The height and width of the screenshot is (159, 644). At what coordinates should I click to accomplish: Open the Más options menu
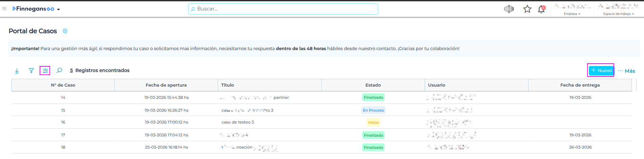point(626,71)
